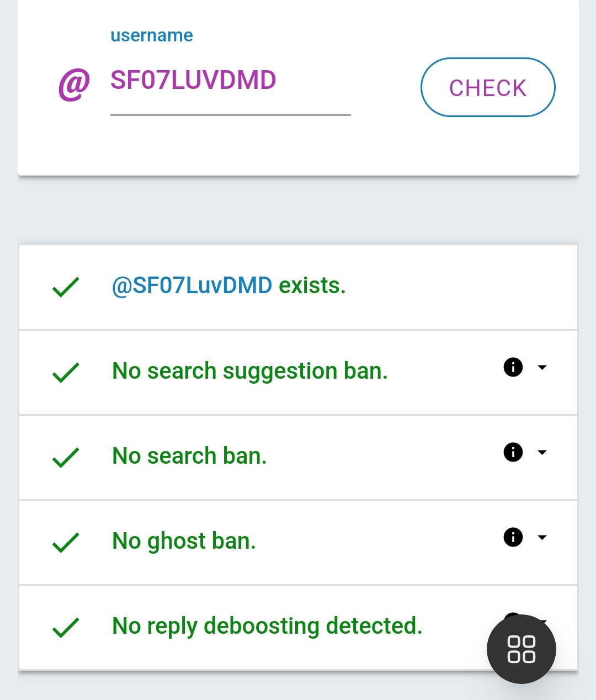Click the username label above the field
The width and height of the screenshot is (596, 700).
click(152, 35)
